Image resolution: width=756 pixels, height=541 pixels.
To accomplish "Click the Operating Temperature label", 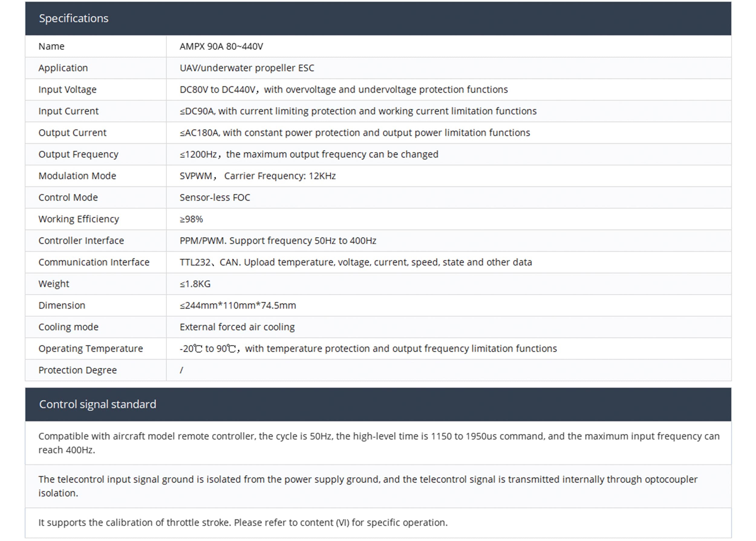I will (91, 348).
